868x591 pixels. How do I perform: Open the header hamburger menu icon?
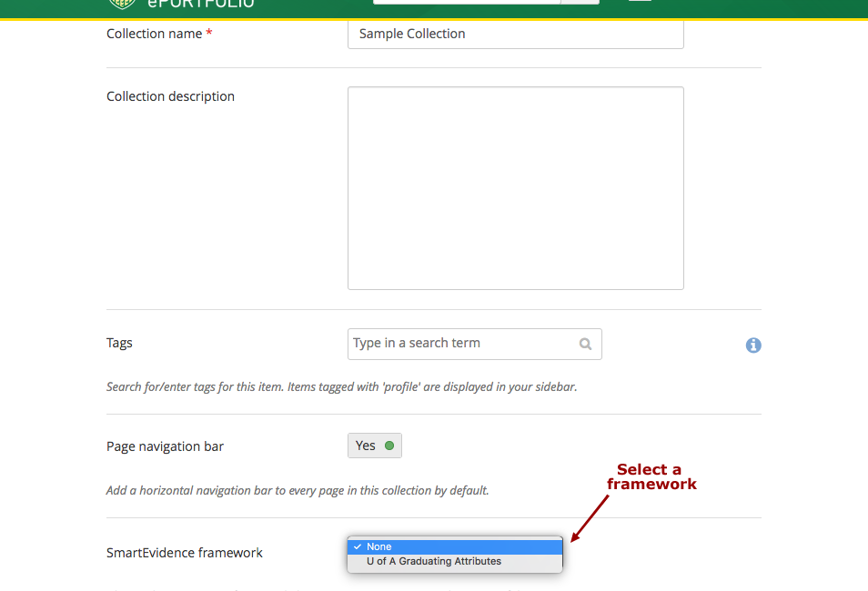tap(640, 1)
